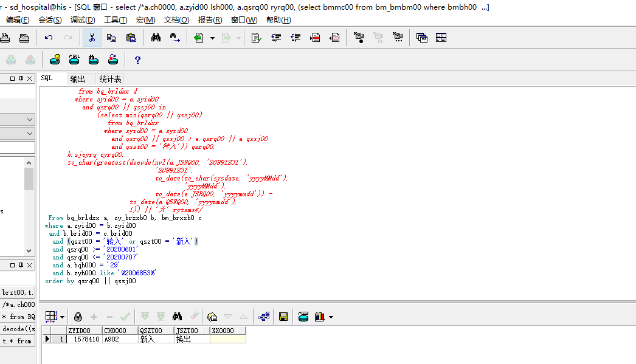This screenshot has width=636, height=364.
Task: Open the 会话(S) menu
Action: tap(50, 20)
